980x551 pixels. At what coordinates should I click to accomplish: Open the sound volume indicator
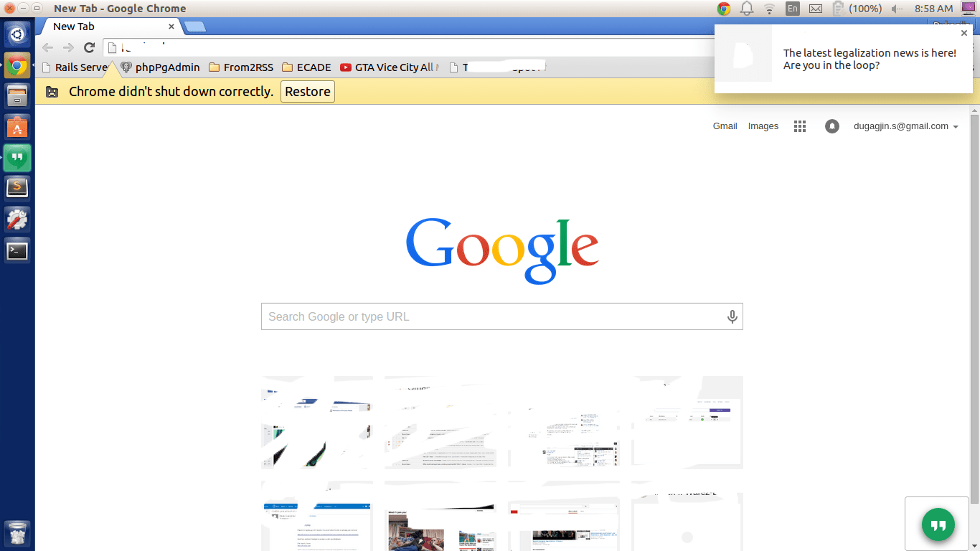(897, 9)
